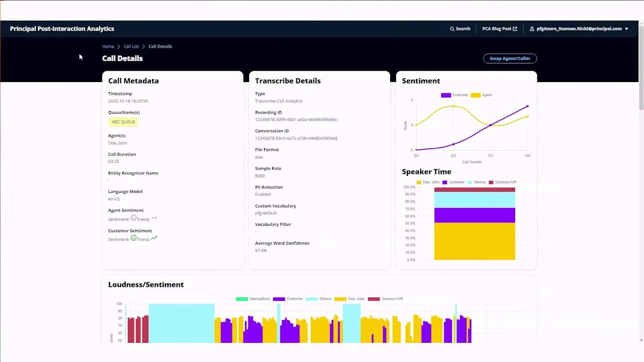This screenshot has height=362, width=644.
Task: Click the Speaker Time heading
Action: click(x=427, y=172)
